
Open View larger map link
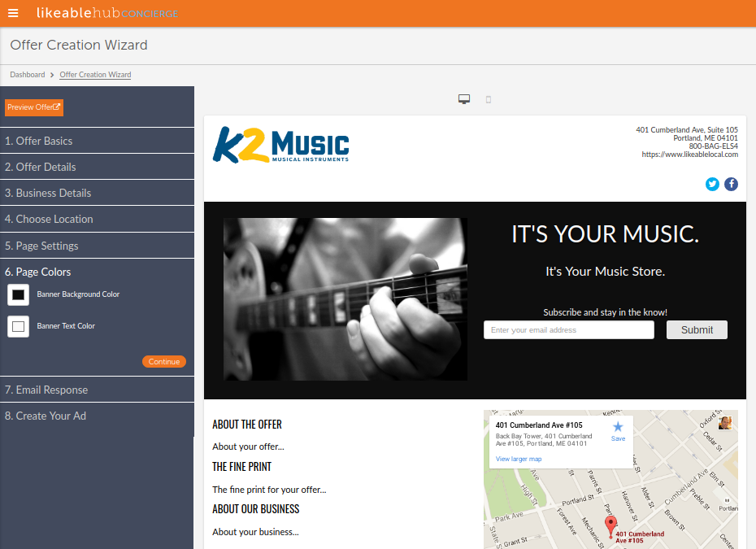coord(519,459)
